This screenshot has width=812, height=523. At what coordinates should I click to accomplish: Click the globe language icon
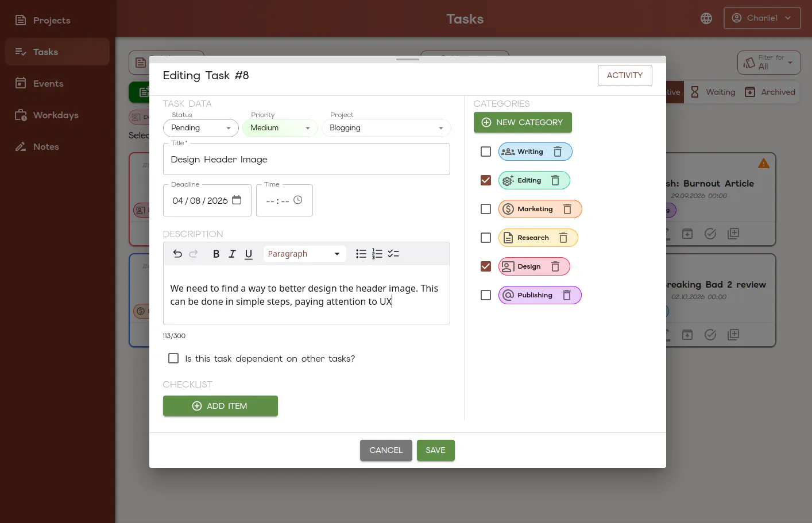tap(706, 18)
